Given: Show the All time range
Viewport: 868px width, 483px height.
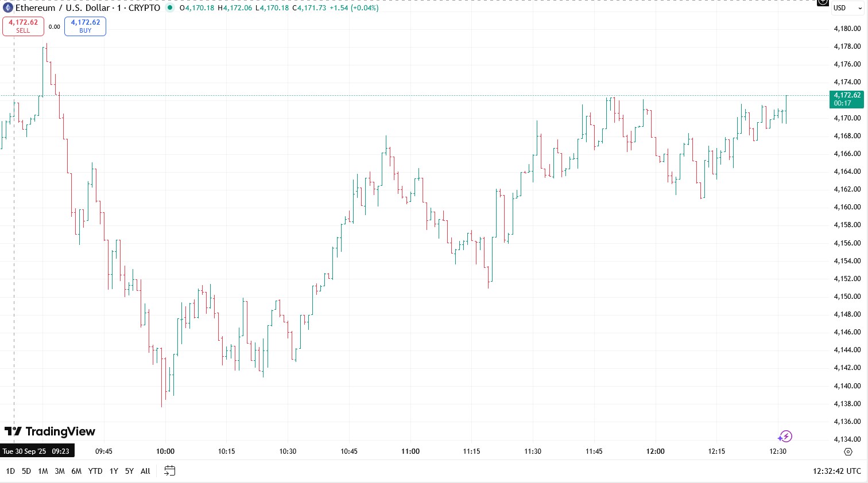Looking at the screenshot, I should pos(145,471).
